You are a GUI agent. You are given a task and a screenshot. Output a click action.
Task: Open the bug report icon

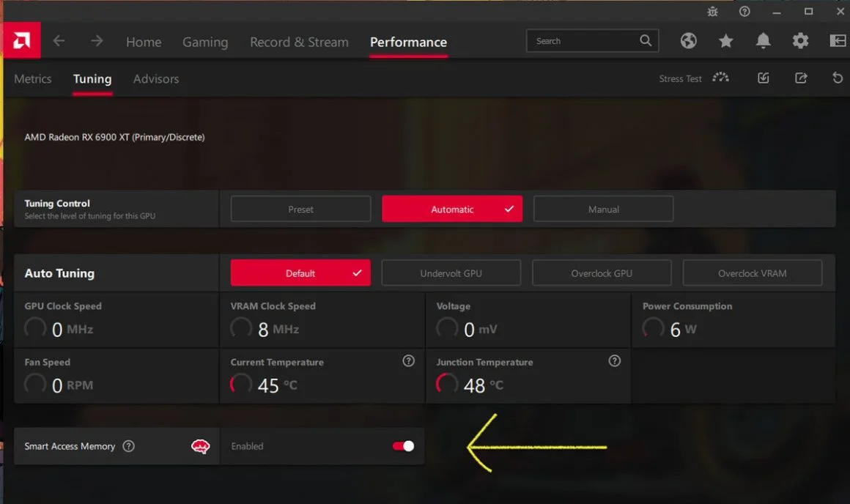click(712, 12)
